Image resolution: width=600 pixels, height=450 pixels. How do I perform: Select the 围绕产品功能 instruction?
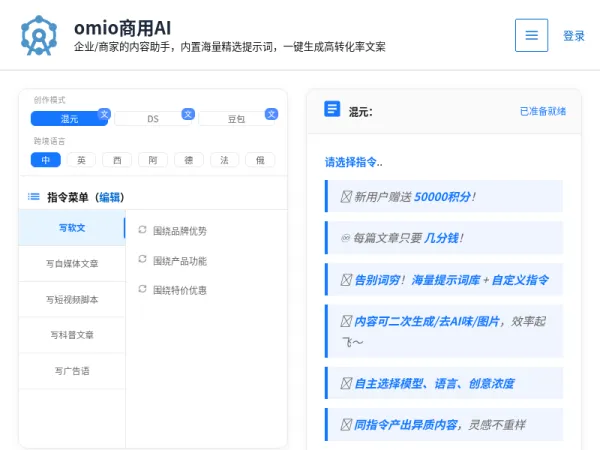tap(179, 261)
